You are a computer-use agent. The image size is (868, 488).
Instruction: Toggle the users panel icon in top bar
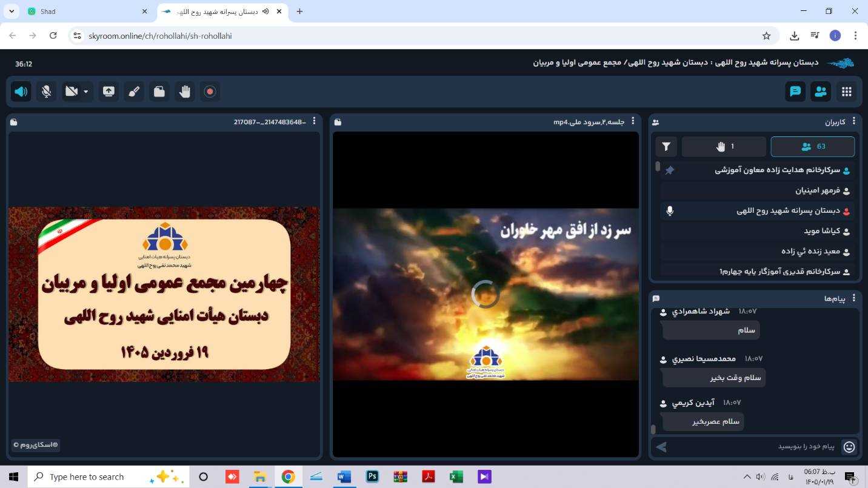(x=821, y=92)
